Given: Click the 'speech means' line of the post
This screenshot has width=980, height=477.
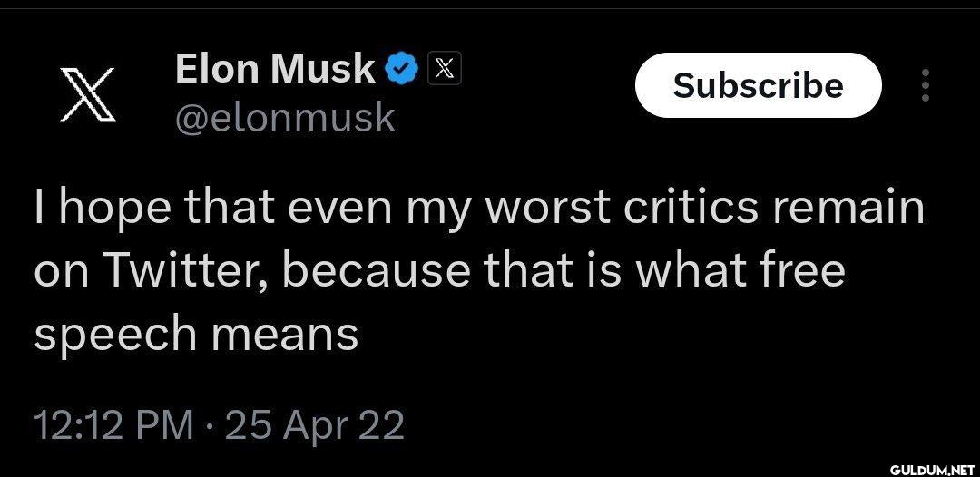Looking at the screenshot, I should click(196, 335).
